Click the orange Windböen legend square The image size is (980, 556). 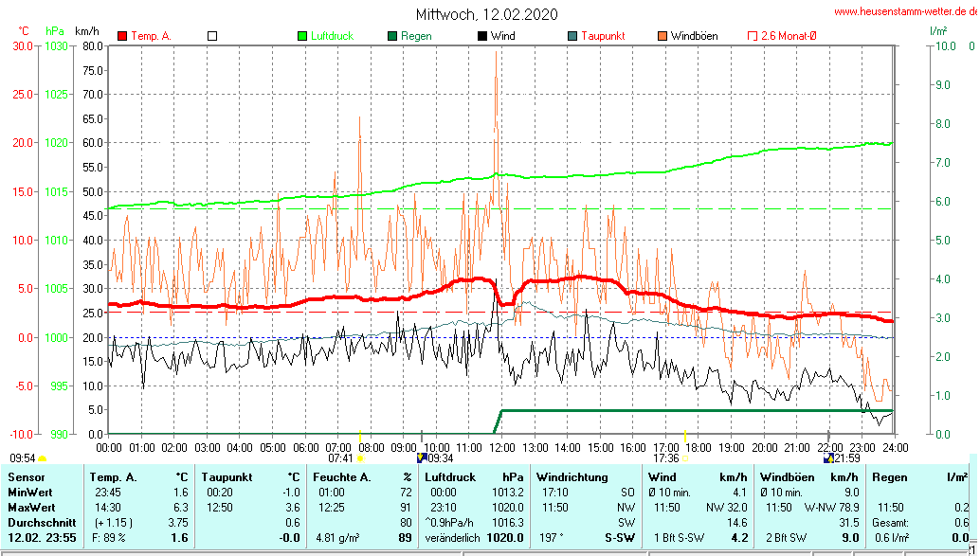[x=662, y=36]
